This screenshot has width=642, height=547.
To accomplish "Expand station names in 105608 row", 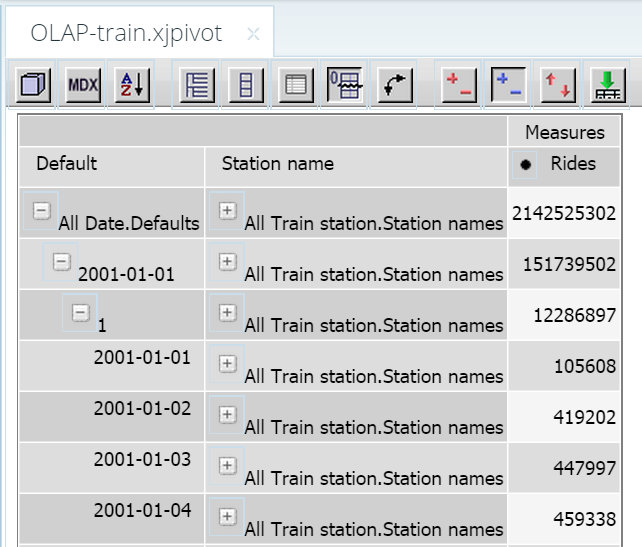I will point(228,364).
